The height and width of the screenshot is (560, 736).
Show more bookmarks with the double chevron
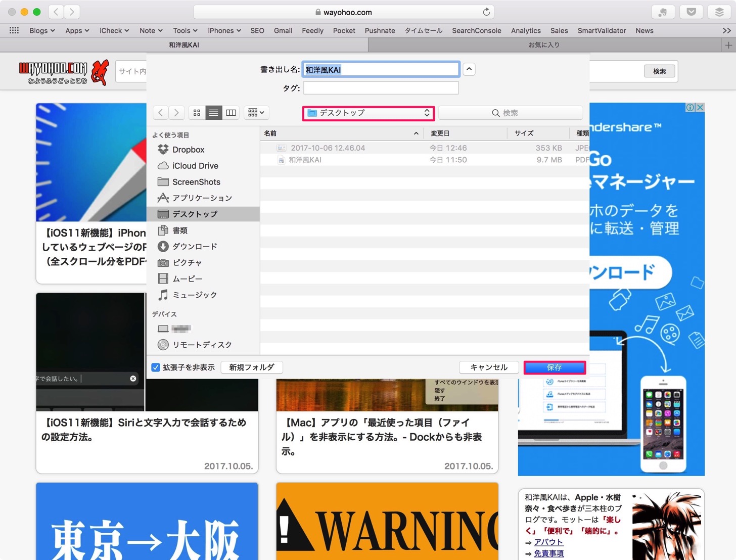click(x=726, y=30)
